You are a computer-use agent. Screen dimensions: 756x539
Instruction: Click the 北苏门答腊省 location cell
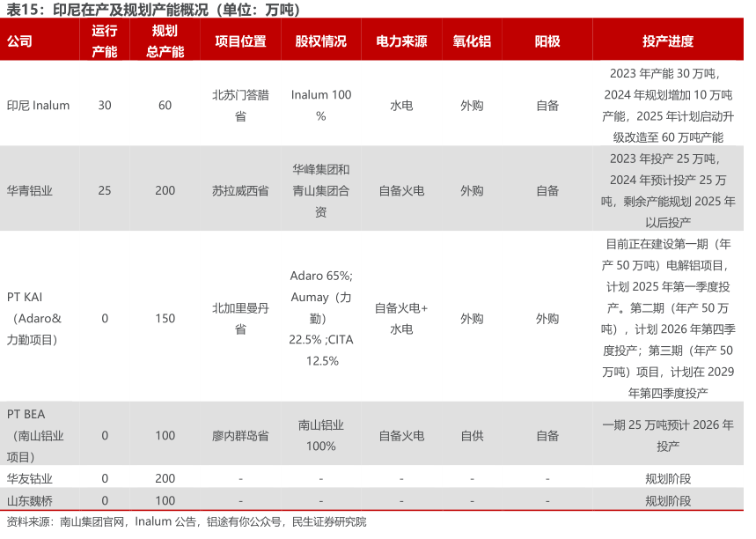click(x=240, y=106)
